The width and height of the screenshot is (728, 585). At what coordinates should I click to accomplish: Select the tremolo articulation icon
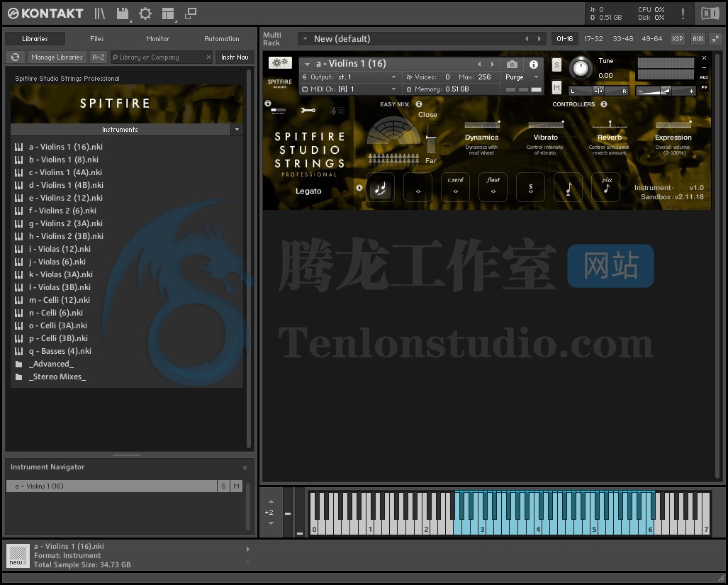531,187
